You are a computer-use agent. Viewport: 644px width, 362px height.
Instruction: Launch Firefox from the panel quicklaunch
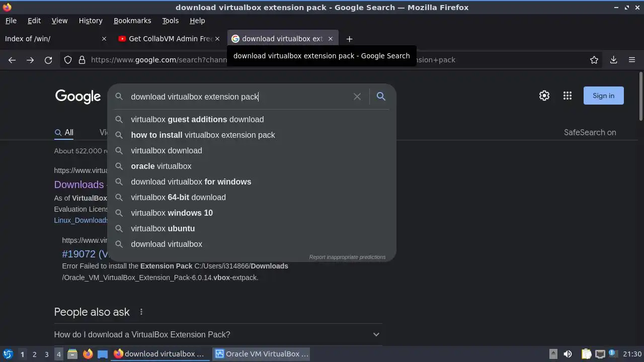(x=88, y=354)
